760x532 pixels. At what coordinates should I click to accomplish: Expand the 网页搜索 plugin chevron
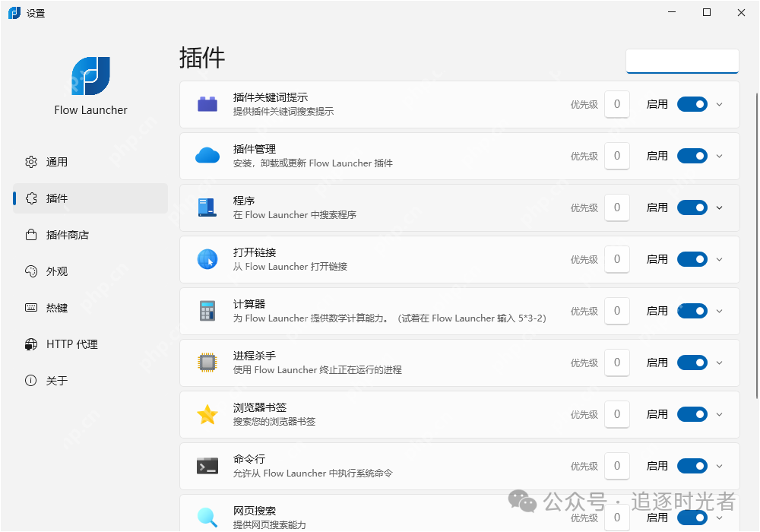pyautogui.click(x=719, y=518)
